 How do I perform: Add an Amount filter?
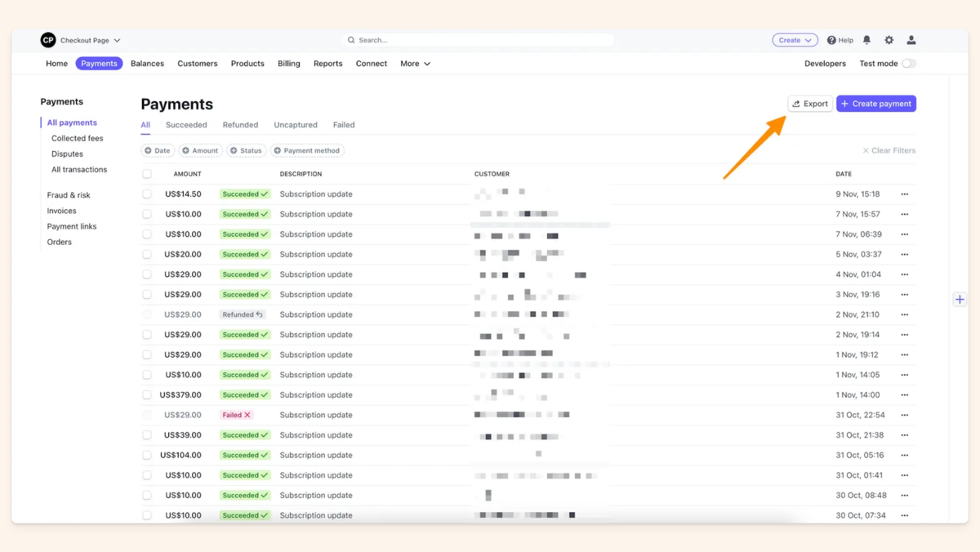(x=200, y=150)
